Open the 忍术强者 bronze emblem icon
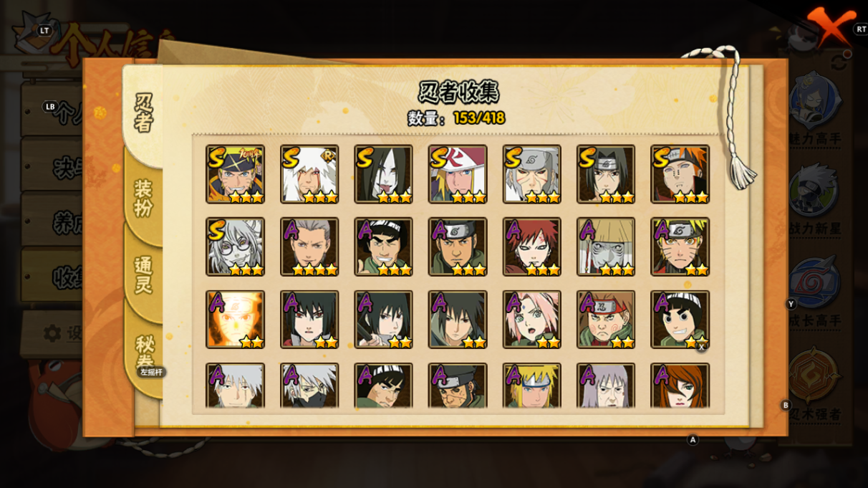The height and width of the screenshot is (488, 868). 816,375
